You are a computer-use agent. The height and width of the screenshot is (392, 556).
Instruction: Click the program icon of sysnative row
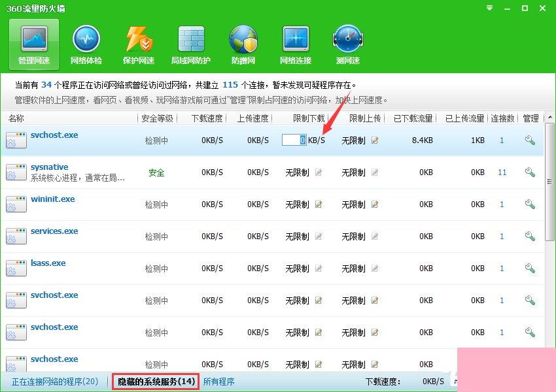tap(16, 172)
